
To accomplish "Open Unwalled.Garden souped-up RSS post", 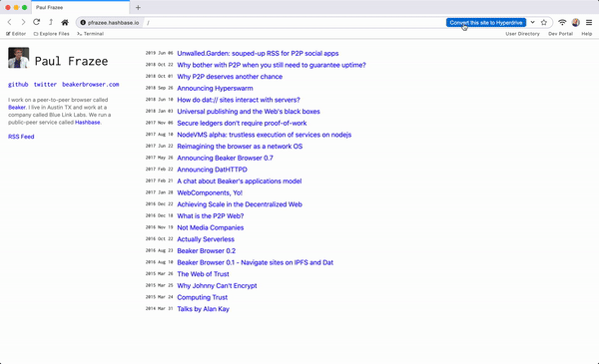I will (x=258, y=54).
